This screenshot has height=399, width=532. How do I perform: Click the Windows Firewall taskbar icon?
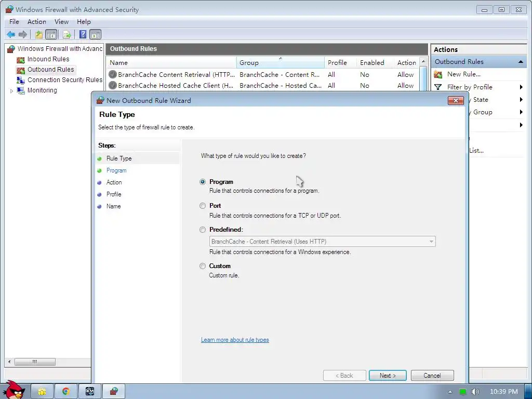114,392
